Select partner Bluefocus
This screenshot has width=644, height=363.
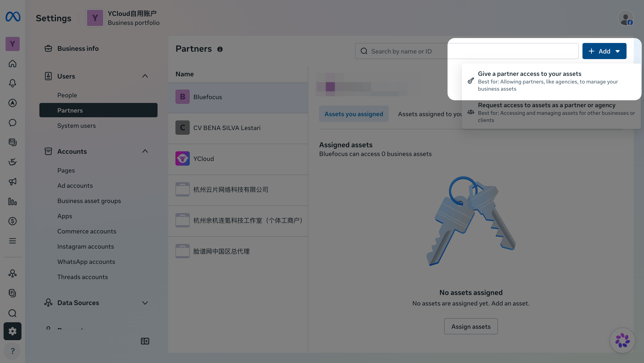[238, 97]
